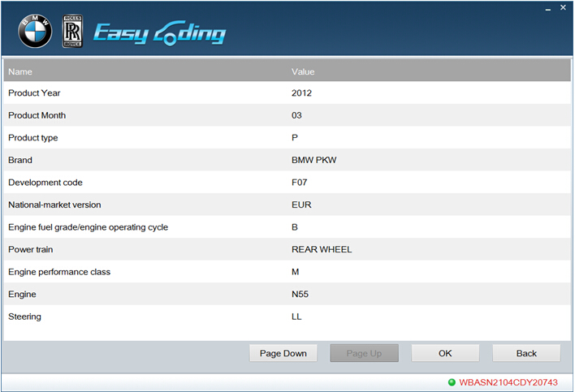Select the Engine fuel grade/engine operating cycle label
Screen dimensions: 575x392
click(88, 227)
